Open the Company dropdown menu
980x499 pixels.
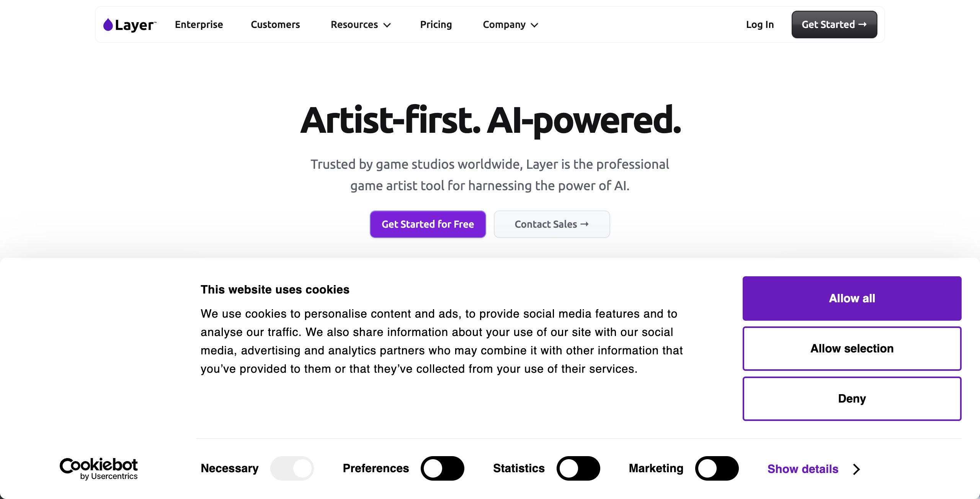(510, 25)
